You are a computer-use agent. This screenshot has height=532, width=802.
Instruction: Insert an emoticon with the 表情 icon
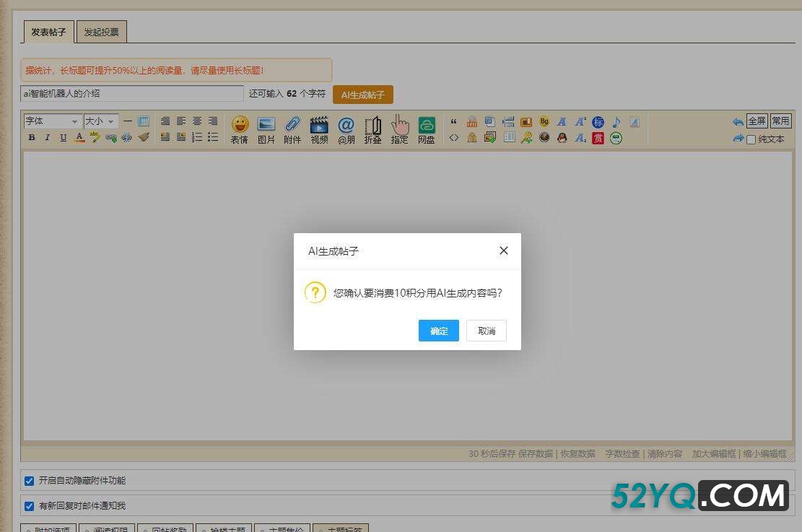pyautogui.click(x=240, y=128)
